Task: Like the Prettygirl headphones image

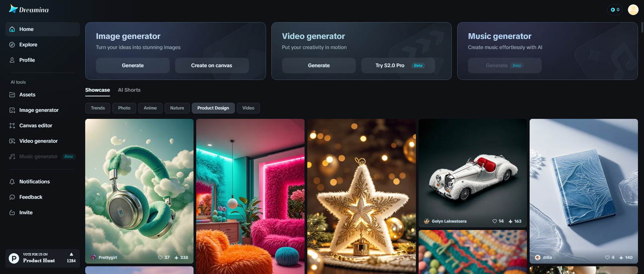Action: click(160, 257)
